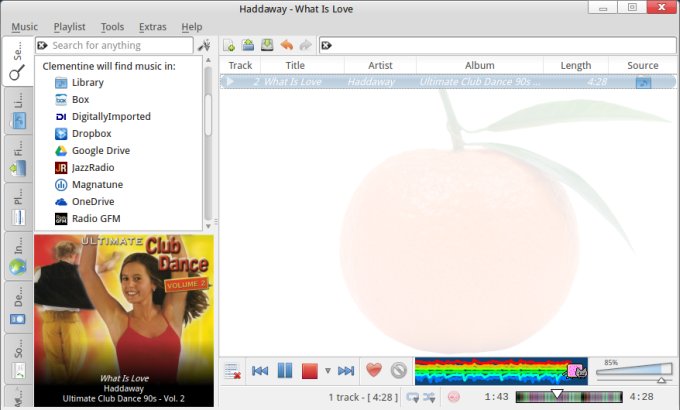Click the redo arrow in playlist toolbar
680x410 pixels.
[306, 45]
